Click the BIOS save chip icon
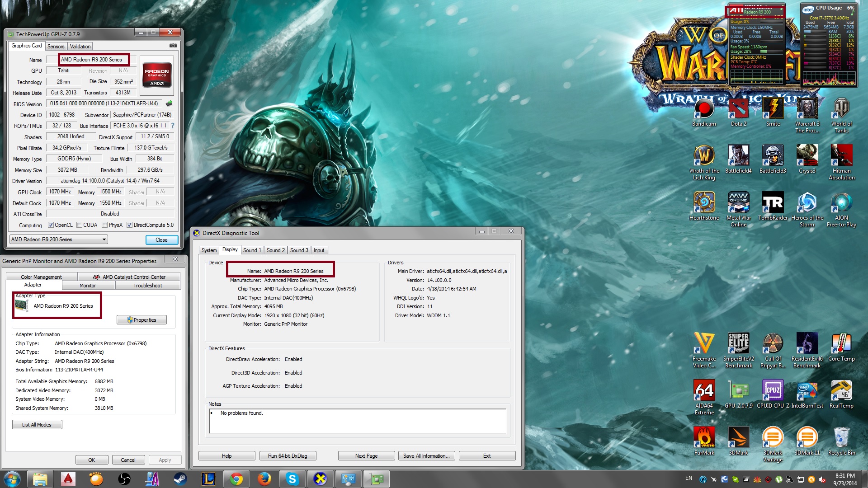Viewport: 868px width, 488px height. (x=169, y=103)
